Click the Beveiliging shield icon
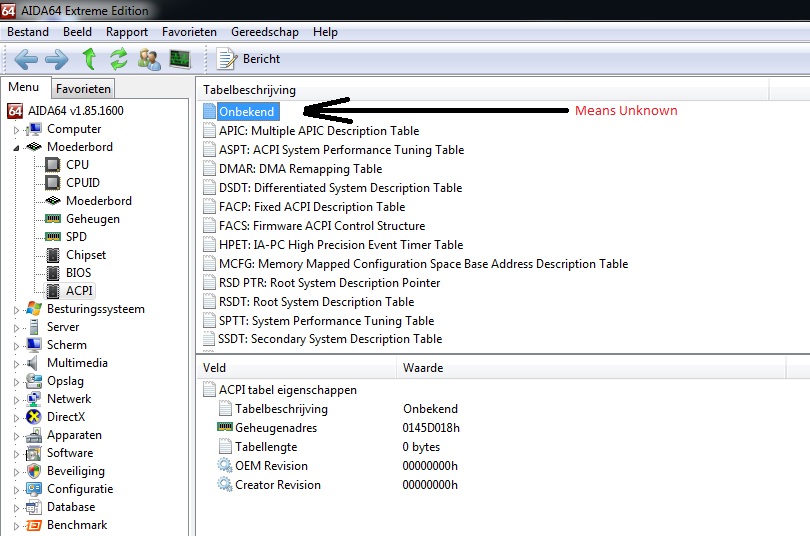Screen dimensions: 810x536 point(34,471)
